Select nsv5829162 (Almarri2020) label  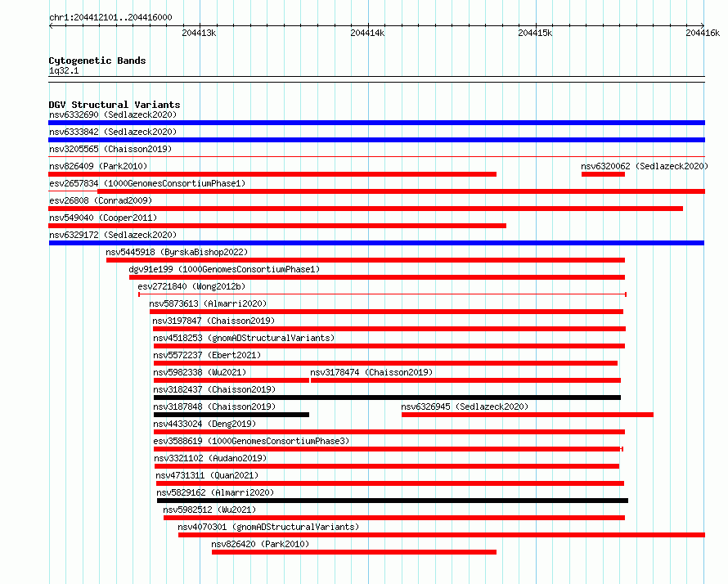tap(215, 492)
